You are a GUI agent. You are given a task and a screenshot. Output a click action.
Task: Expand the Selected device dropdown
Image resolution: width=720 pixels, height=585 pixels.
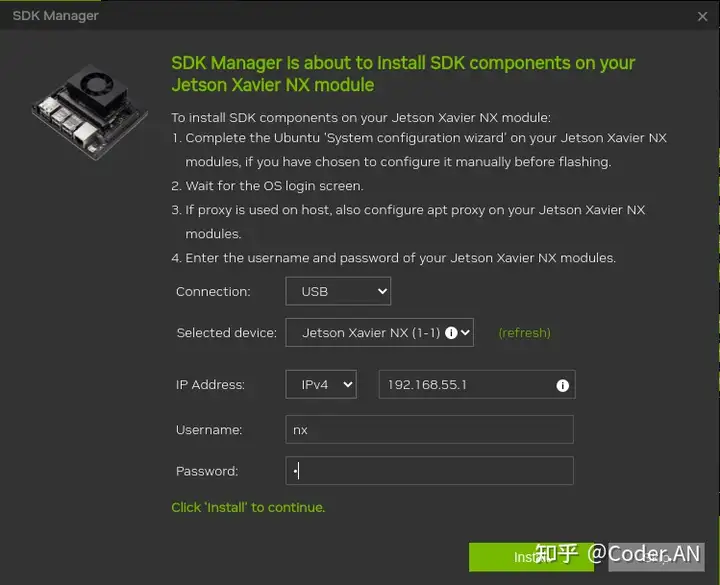tap(379, 332)
